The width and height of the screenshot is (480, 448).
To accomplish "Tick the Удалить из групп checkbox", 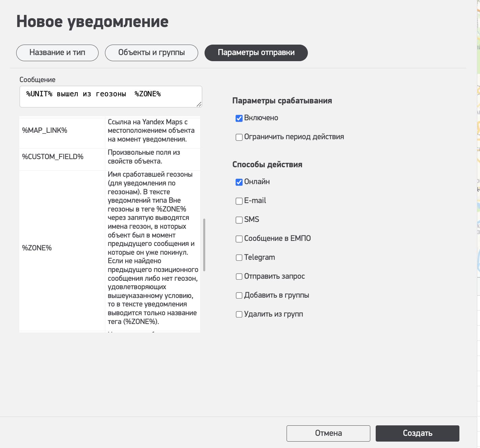I will coord(239,315).
